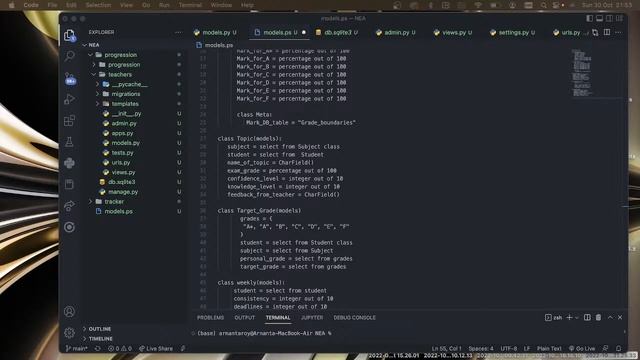The height and width of the screenshot is (360, 640).
Task: Switch to the models.py editor tab
Action: [215, 32]
